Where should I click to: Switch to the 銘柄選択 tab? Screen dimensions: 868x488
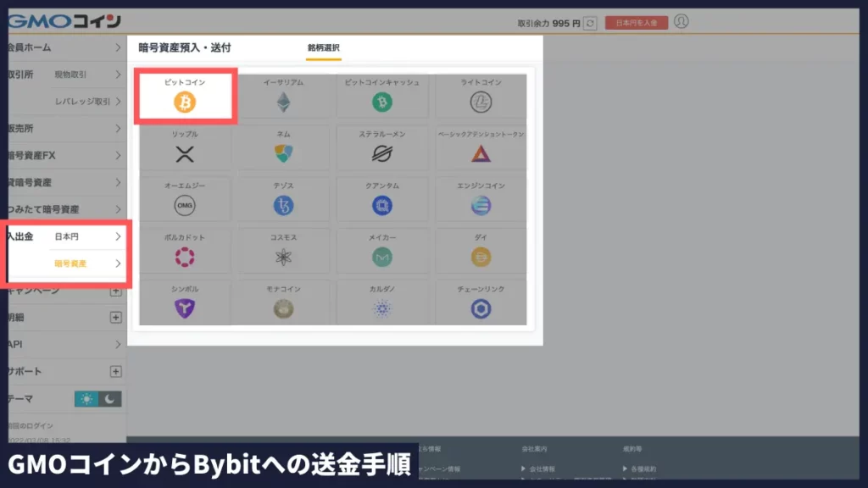(323, 48)
